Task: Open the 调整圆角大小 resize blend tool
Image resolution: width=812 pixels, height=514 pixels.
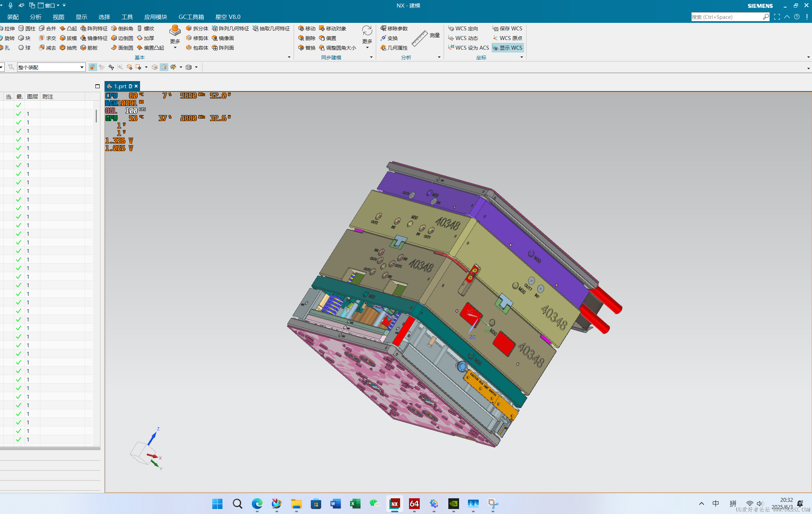Action: (338, 48)
